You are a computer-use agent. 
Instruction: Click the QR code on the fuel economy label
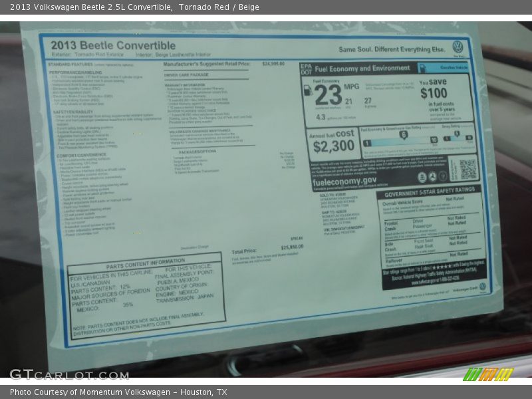click(x=468, y=169)
